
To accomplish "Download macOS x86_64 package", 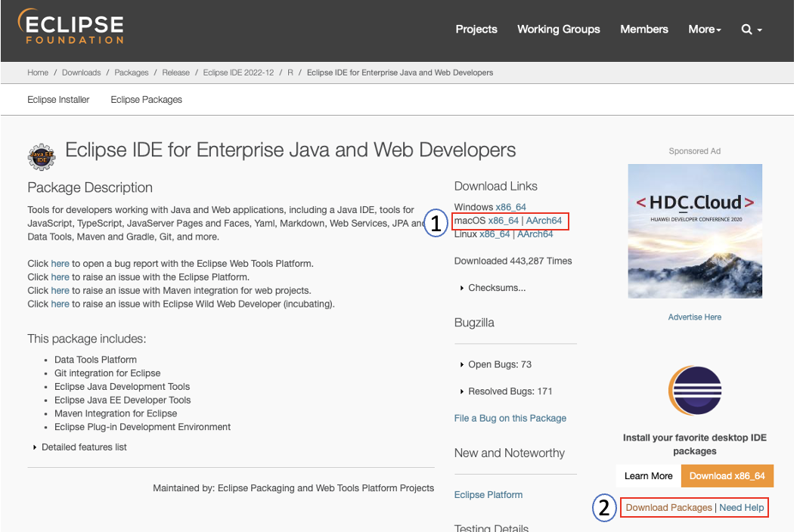I will [503, 221].
